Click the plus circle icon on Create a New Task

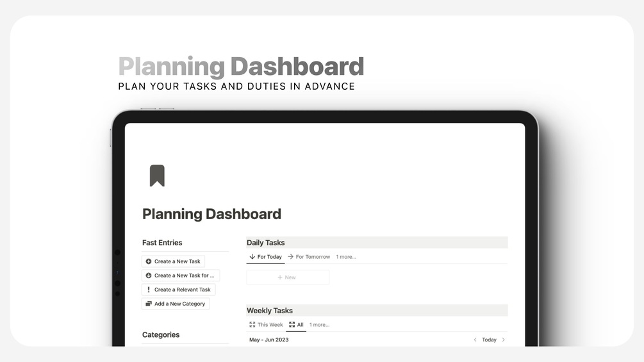point(149,261)
